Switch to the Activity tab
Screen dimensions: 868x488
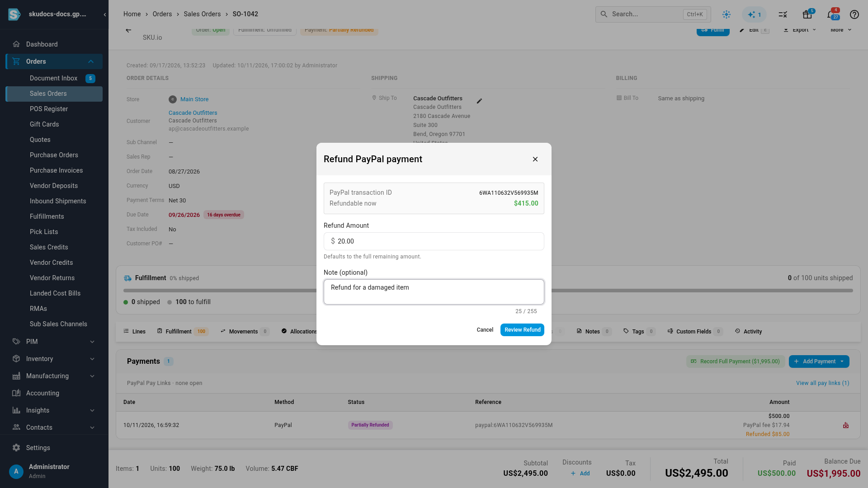748,332
